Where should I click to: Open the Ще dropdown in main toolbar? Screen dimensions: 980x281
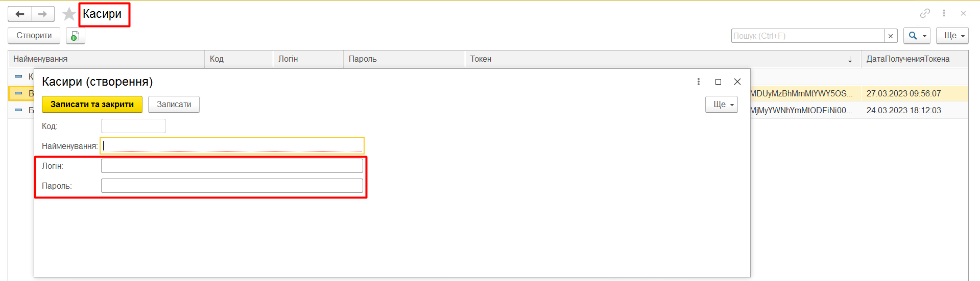point(952,36)
